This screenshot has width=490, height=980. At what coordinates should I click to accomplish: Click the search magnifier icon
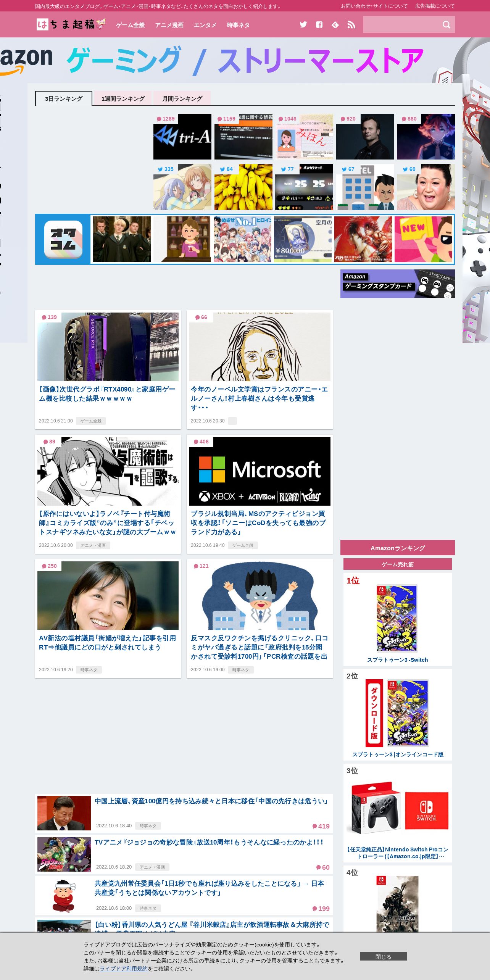[446, 25]
